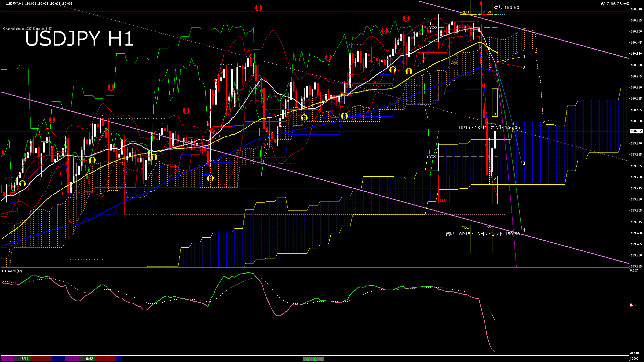
Task: Click the 159.605 price axis label
Action: (x=636, y=210)
